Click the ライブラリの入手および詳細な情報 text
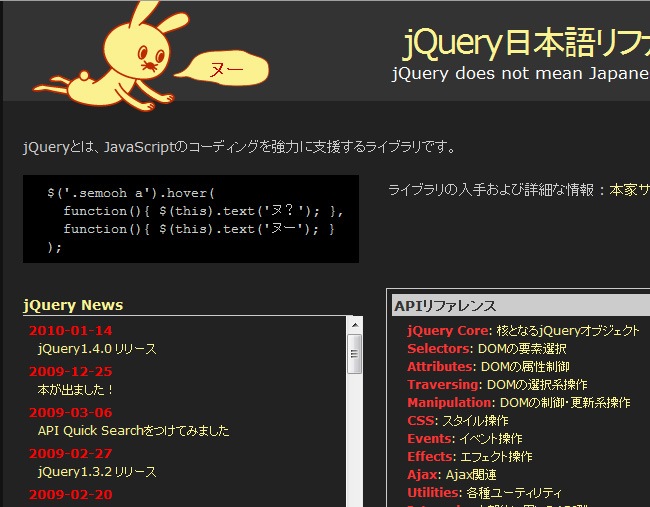 tap(491, 190)
